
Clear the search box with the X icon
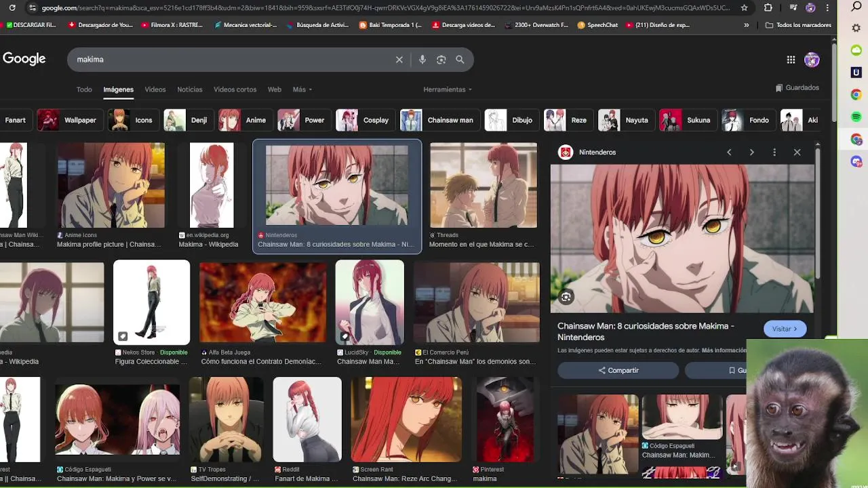pyautogui.click(x=399, y=60)
